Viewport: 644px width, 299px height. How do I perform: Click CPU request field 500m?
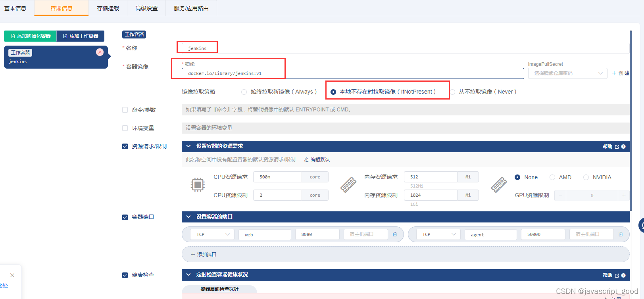[277, 177]
